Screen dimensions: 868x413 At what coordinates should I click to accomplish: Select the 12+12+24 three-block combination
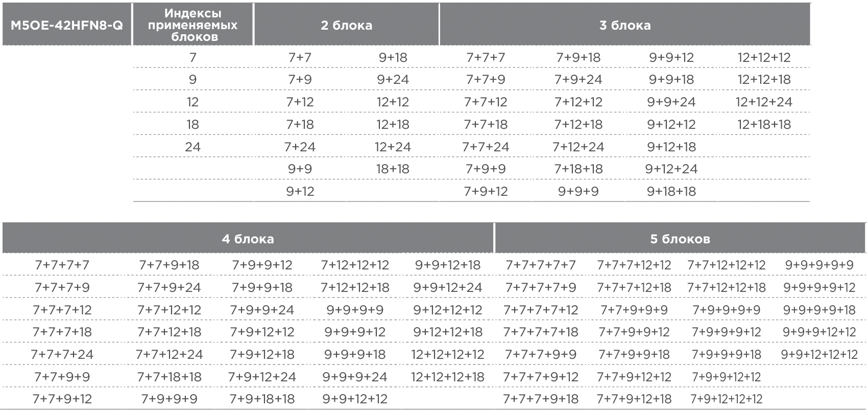(x=763, y=102)
